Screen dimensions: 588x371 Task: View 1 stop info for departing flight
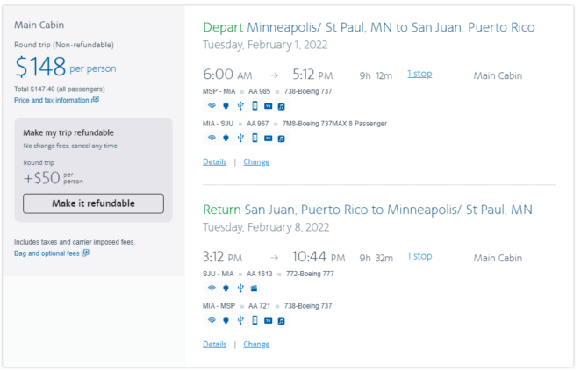click(x=419, y=74)
